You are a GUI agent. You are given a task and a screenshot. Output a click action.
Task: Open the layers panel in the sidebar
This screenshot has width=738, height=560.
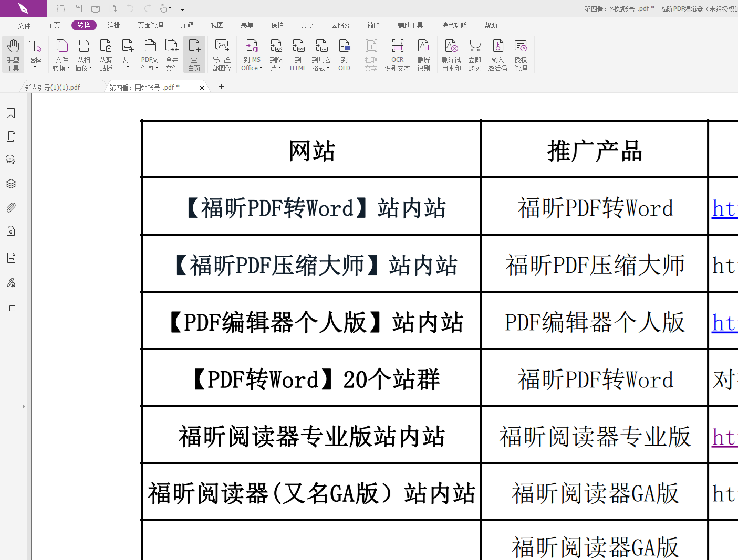11,183
